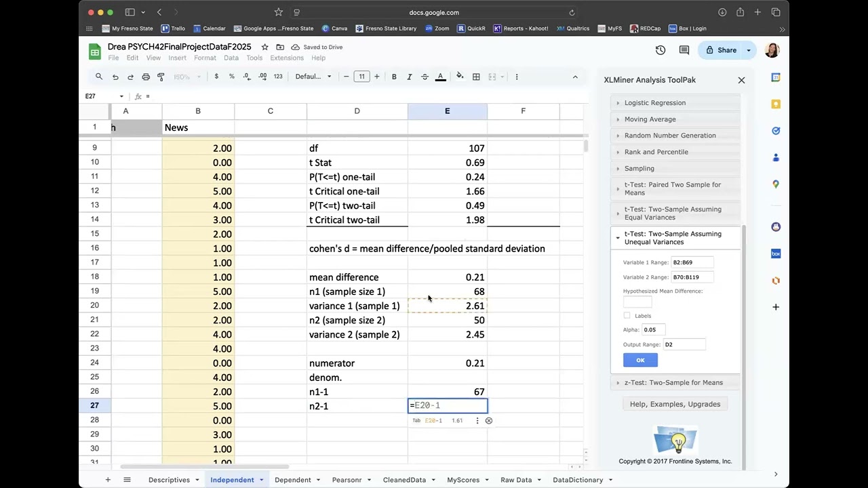
Task: Open Google Keep in side panel
Action: click(776, 104)
